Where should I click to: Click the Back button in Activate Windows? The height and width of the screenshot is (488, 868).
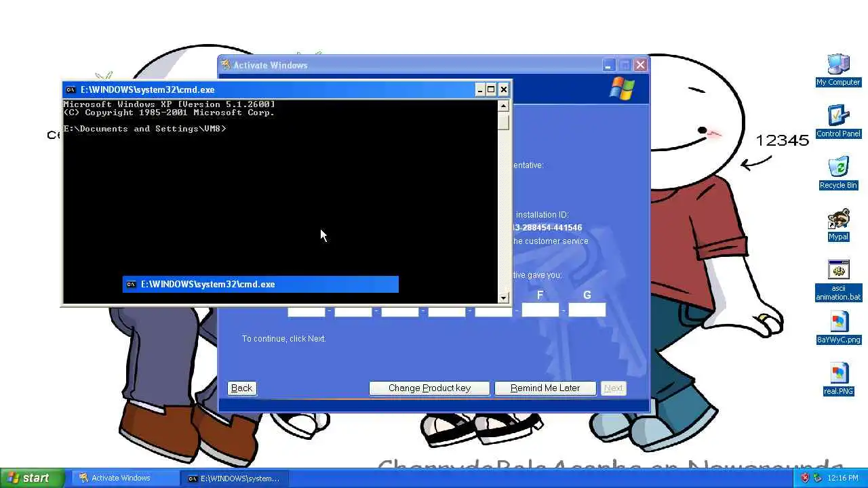(241, 388)
